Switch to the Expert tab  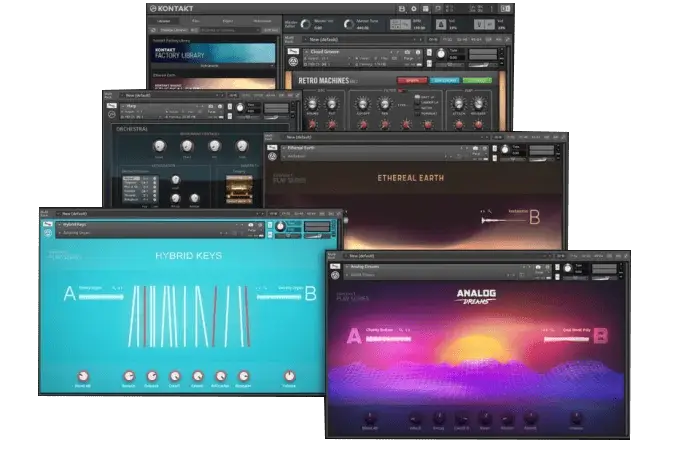(228, 21)
